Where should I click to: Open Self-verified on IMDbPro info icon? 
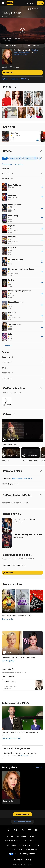pyautogui.click(x=41, y=495)
